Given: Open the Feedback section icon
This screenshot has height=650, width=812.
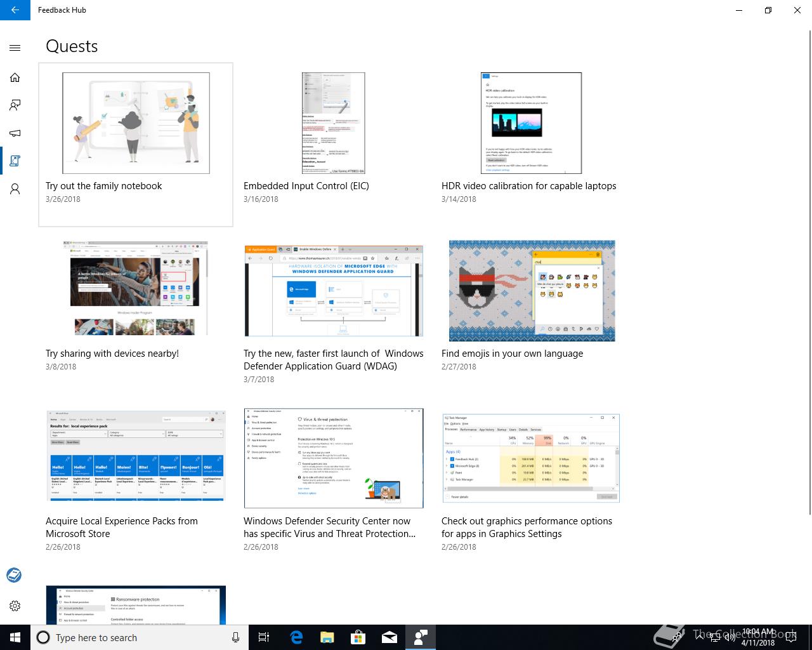Looking at the screenshot, I should coord(15,105).
